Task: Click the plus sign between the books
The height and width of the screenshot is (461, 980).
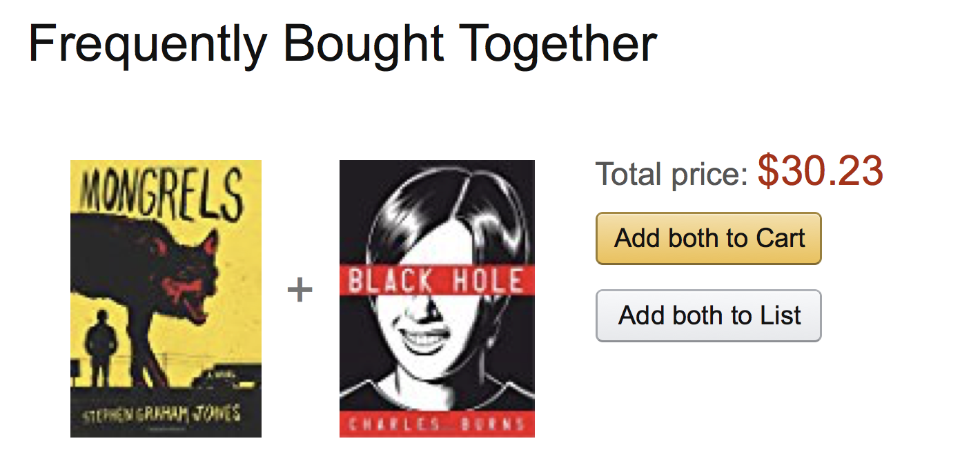Action: point(300,291)
